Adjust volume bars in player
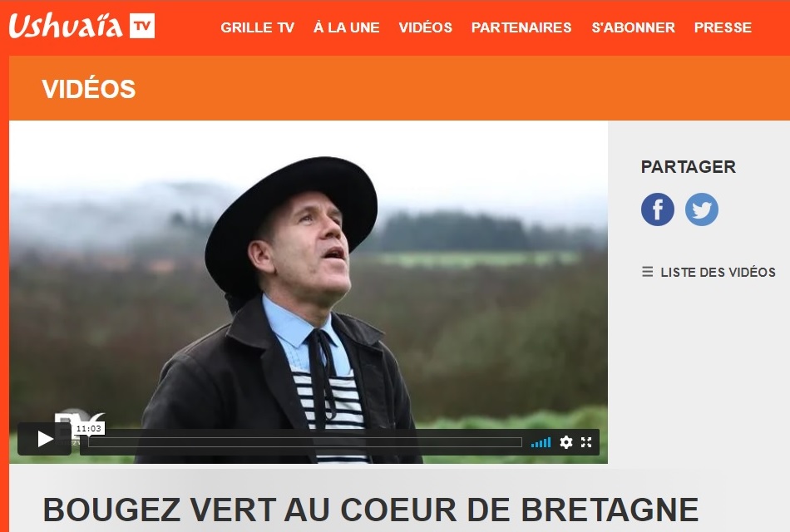The width and height of the screenshot is (790, 532). coord(541,443)
